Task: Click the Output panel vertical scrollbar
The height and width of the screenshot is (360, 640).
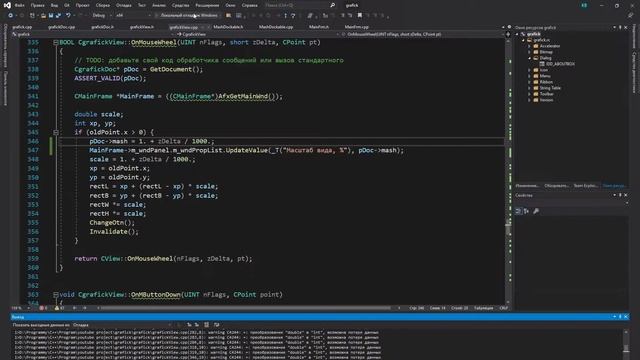Action: click(x=626, y=344)
